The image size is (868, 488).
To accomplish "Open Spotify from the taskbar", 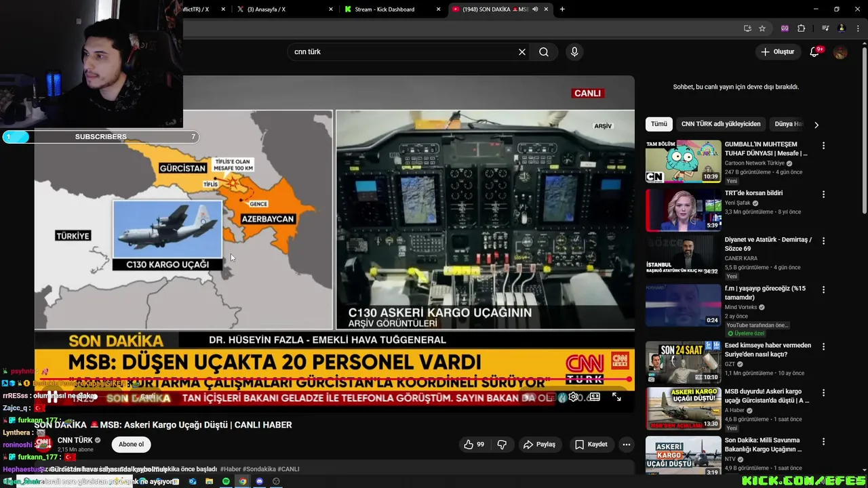I will (x=226, y=481).
